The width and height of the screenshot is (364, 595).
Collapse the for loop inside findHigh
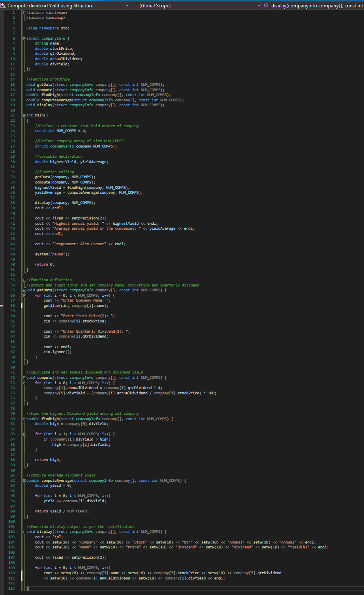pos(24,433)
